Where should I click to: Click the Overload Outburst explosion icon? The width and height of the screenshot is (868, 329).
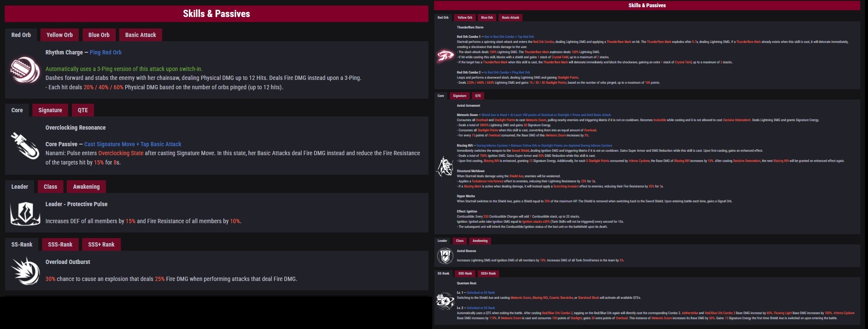click(x=25, y=271)
